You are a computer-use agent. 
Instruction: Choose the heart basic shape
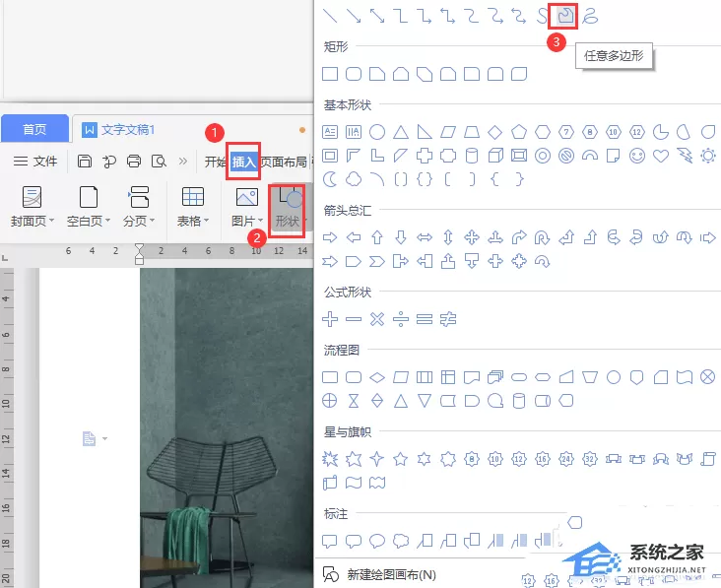(661, 156)
